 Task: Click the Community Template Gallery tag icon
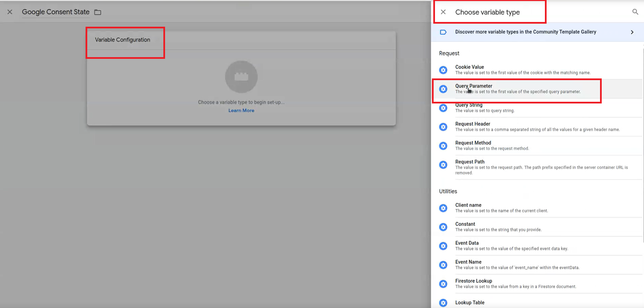pyautogui.click(x=443, y=32)
